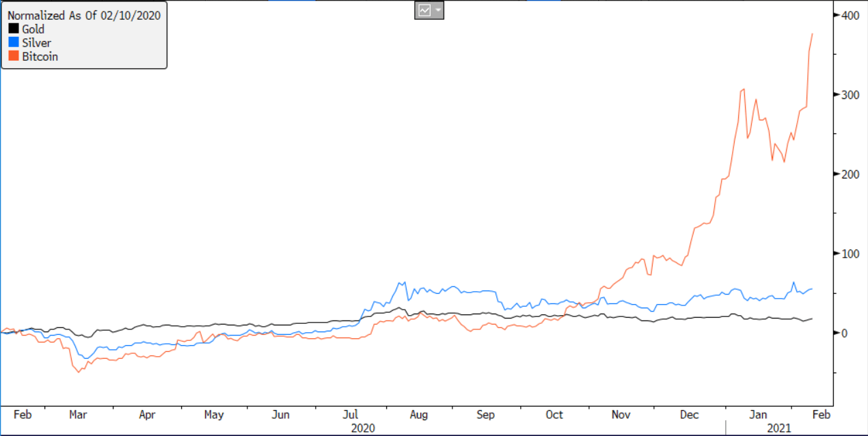Click the orange Bitcoin legend swatch
The image size is (868, 436).
[x=13, y=57]
